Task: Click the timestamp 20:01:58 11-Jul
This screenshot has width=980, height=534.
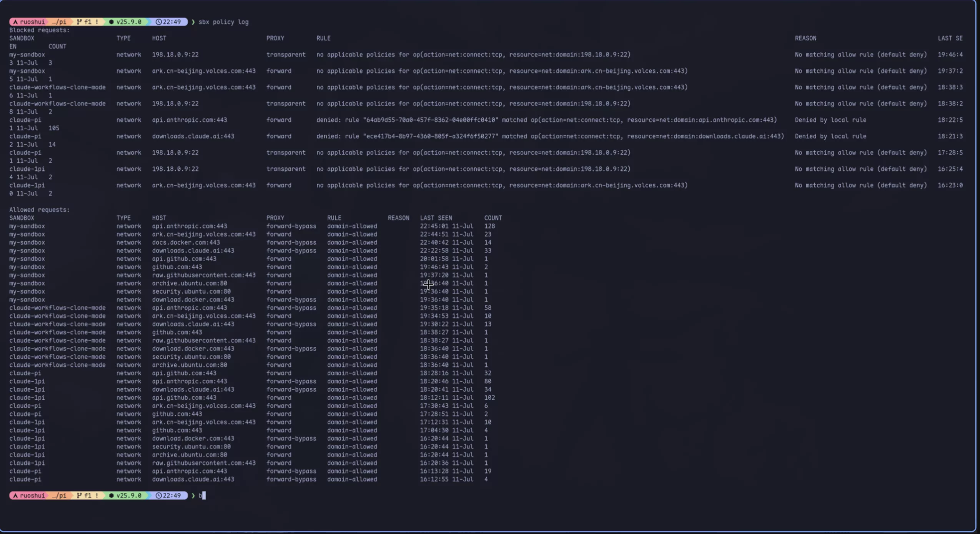Action: (446, 259)
